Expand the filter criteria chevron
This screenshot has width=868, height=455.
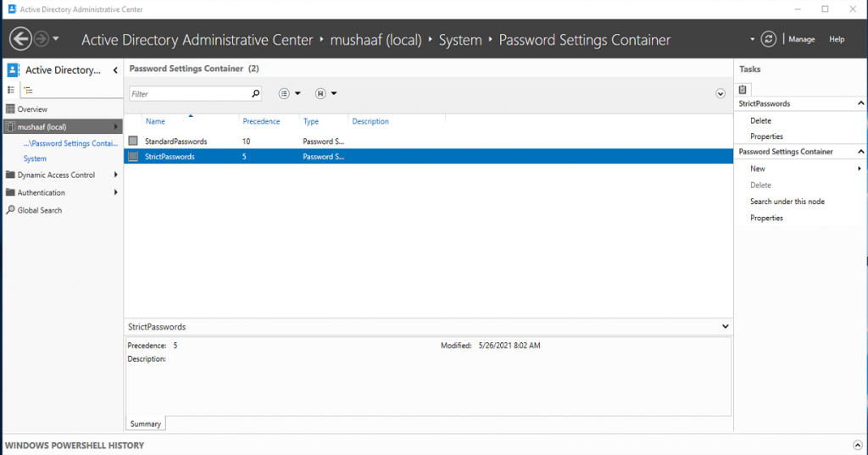pos(721,93)
